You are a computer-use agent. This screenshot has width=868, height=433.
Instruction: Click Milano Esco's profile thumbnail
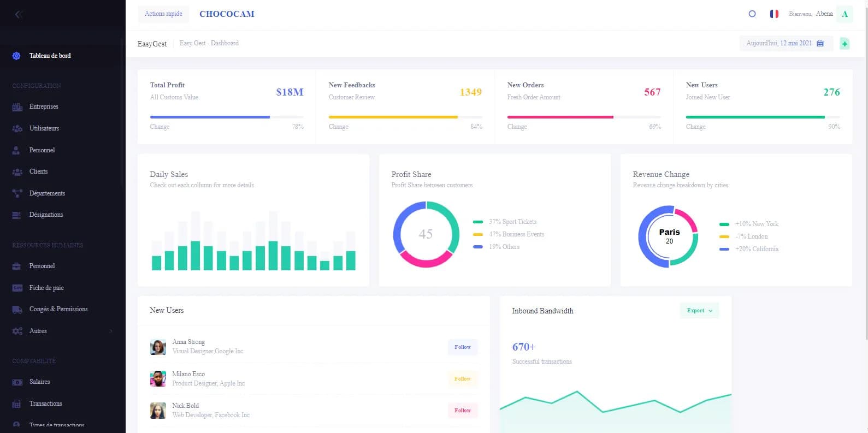[x=158, y=379]
